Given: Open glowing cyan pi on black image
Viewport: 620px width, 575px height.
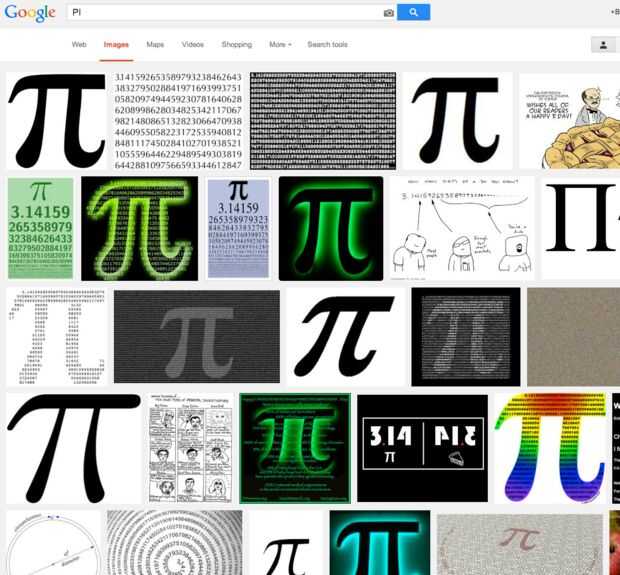Looking at the screenshot, I should (x=380, y=543).
